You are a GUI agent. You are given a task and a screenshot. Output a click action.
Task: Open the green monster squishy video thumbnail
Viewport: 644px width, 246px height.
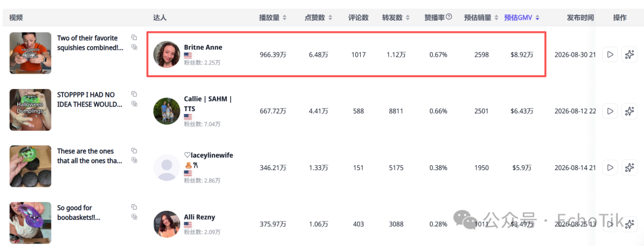tap(30, 166)
